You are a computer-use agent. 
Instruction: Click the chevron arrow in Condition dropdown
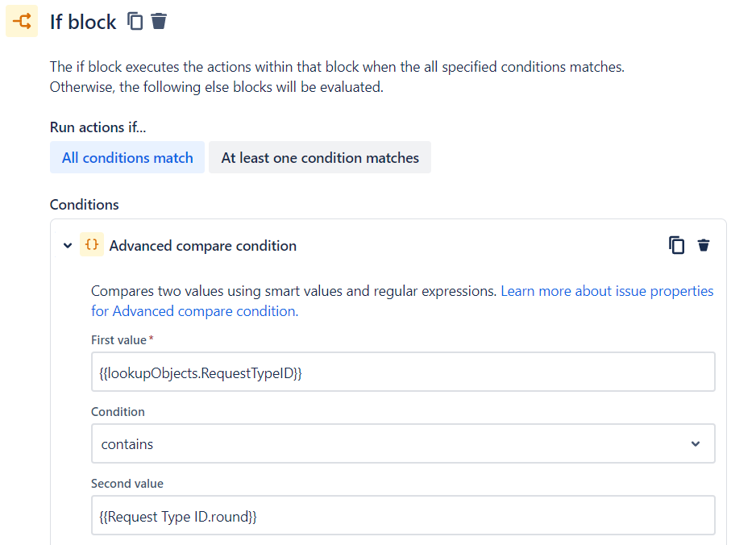pos(696,443)
